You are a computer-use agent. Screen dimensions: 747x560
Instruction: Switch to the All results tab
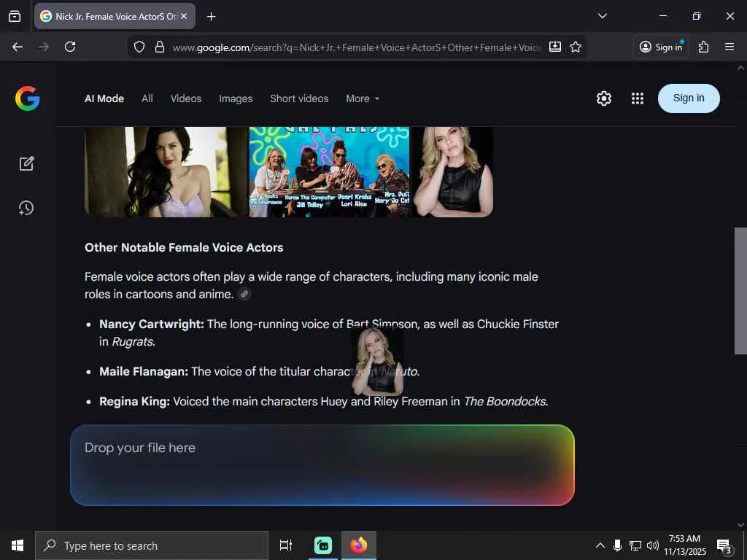147,98
